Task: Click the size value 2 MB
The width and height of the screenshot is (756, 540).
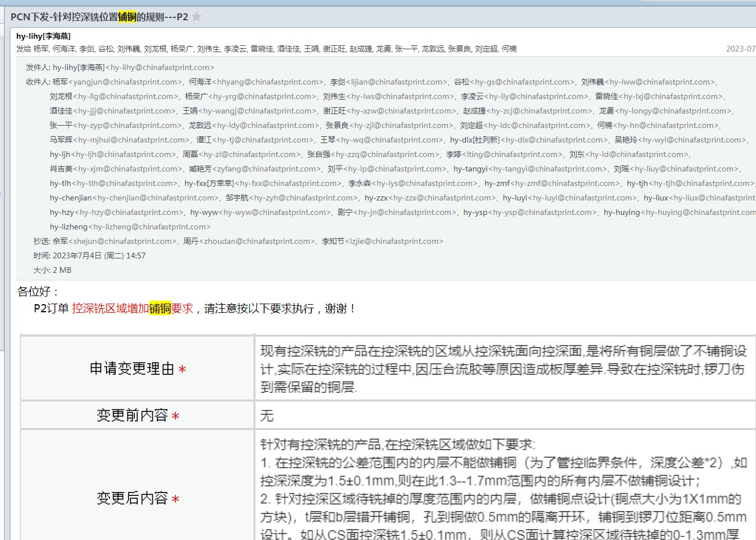Action: point(62,270)
